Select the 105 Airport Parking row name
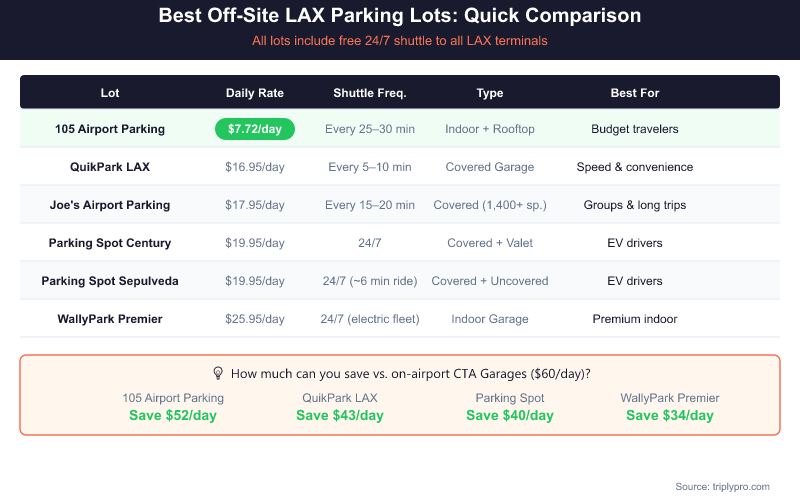The height and width of the screenshot is (500, 800). [110, 129]
